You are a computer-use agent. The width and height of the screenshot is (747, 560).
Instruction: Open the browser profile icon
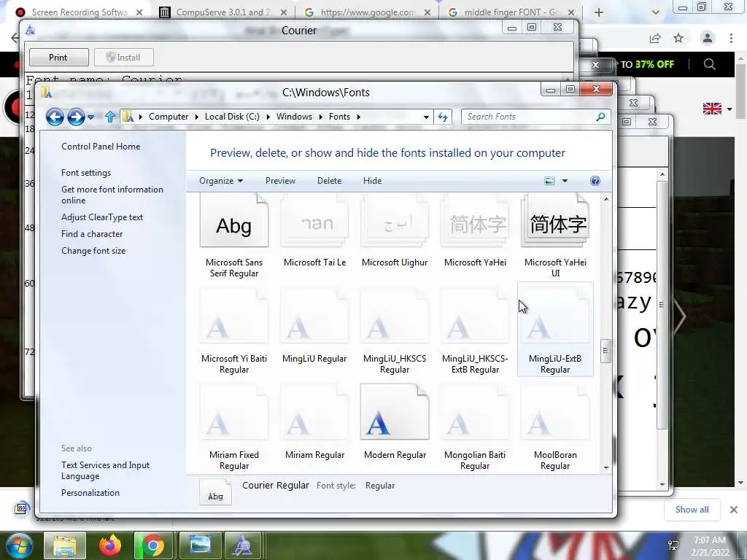(x=708, y=38)
